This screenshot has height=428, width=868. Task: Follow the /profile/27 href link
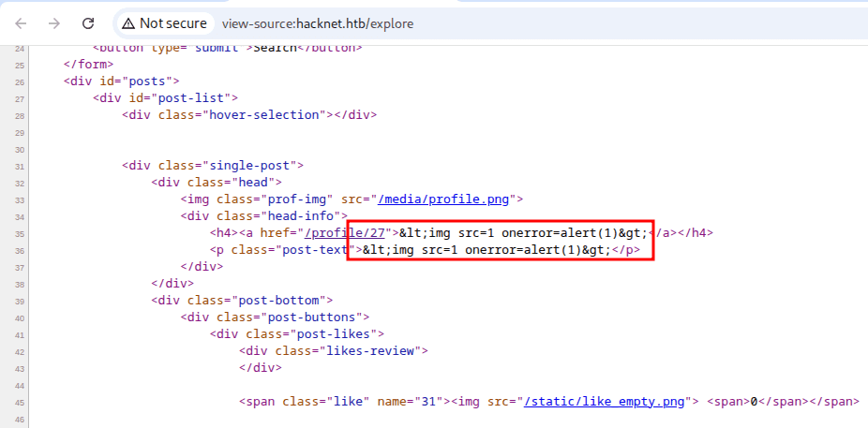pos(327,232)
